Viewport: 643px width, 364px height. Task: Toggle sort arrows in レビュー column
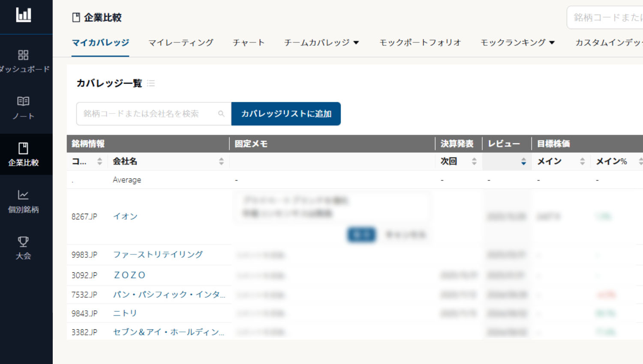tap(523, 161)
